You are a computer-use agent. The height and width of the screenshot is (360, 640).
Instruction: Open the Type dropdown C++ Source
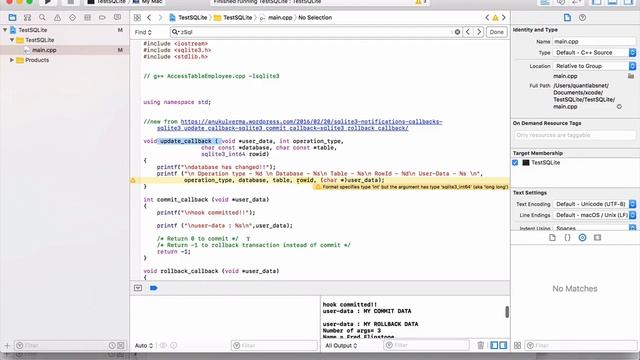click(595, 53)
